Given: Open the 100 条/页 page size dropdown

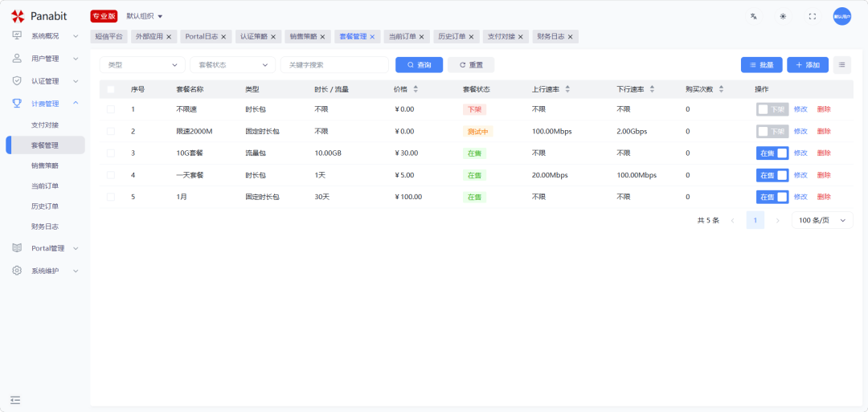Looking at the screenshot, I should [x=822, y=220].
